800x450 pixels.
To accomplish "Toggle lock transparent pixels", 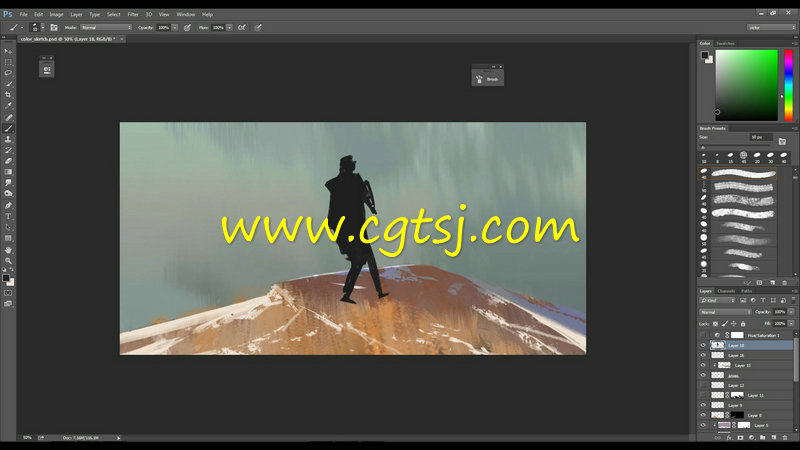I will click(715, 323).
